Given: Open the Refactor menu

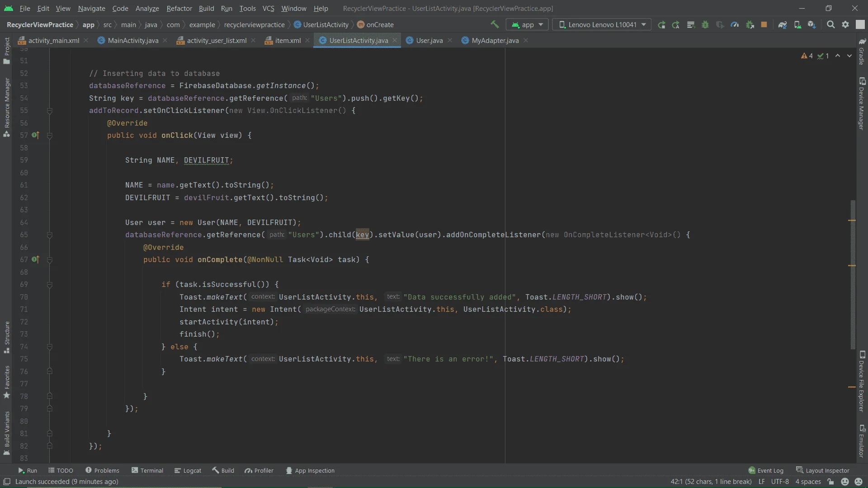Looking at the screenshot, I should 179,8.
